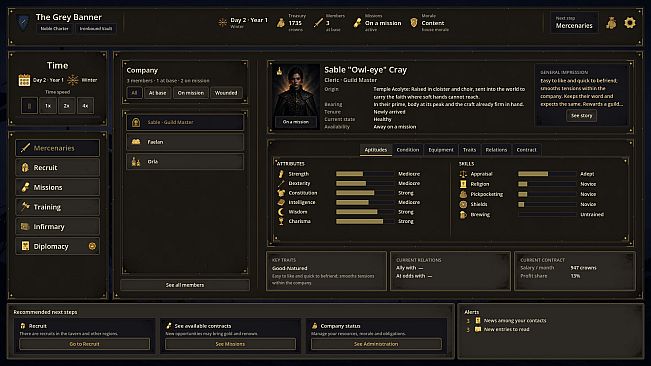This screenshot has height=366, width=651.
Task: Open the Missions sidebar section
Action: tap(58, 187)
